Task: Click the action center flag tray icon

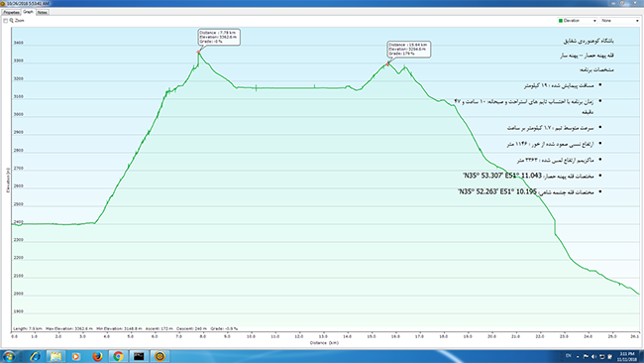Action: (x=586, y=356)
